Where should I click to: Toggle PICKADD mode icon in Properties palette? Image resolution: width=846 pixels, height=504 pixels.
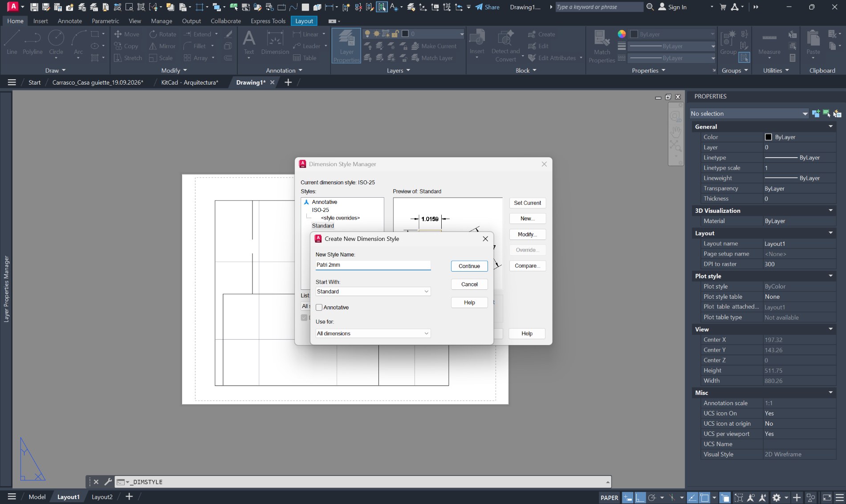816,114
